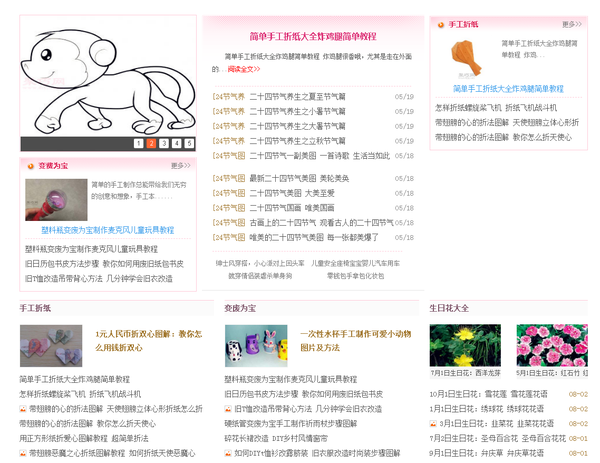This screenshot has width=600, height=463.
Task: Click the [24节气养 category tag on 夏至 row
Action: pyautogui.click(x=228, y=96)
